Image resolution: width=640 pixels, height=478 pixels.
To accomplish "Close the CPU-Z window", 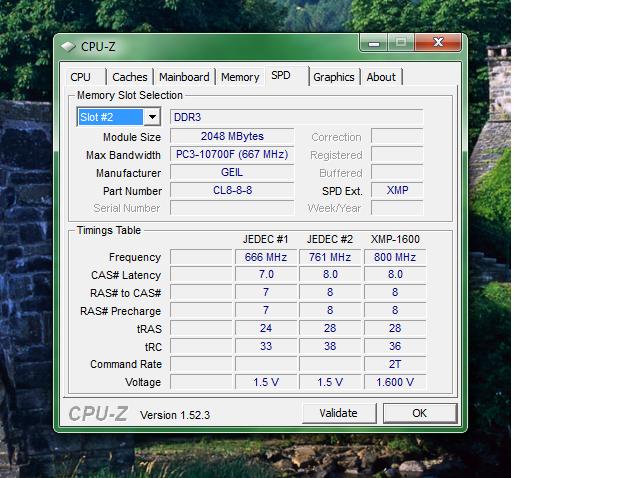I will pyautogui.click(x=438, y=42).
